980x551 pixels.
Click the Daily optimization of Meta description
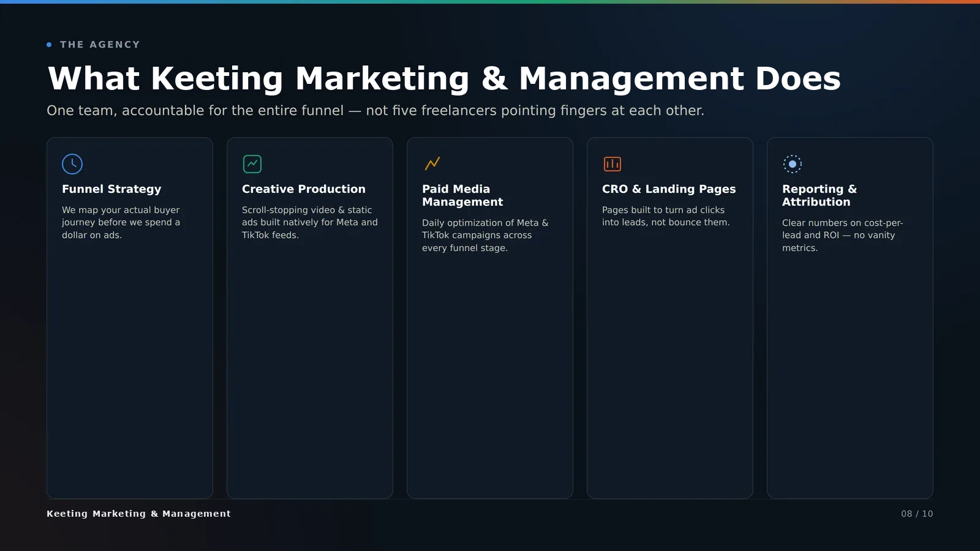click(x=485, y=236)
